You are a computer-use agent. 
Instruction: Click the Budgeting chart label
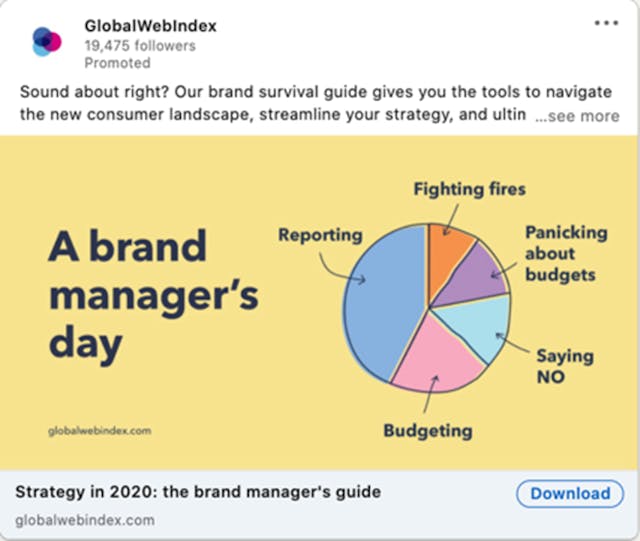tap(427, 431)
